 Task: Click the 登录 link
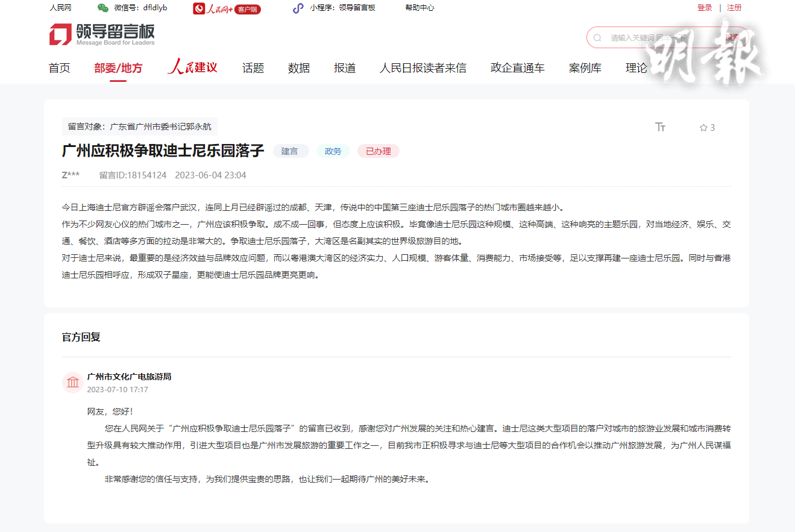click(705, 8)
